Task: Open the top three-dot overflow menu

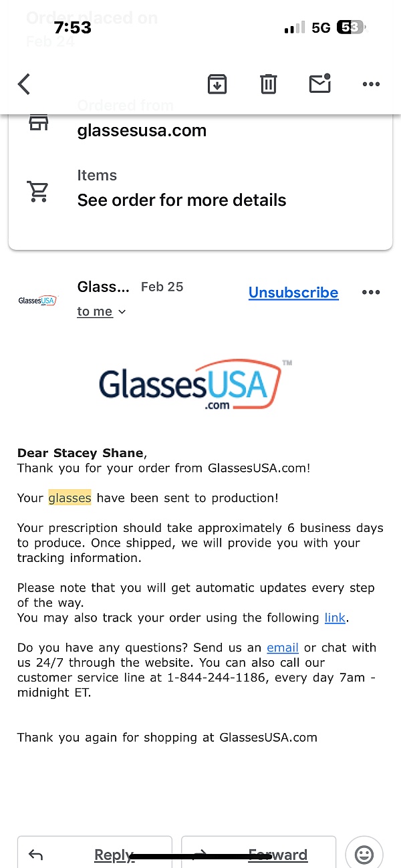Action: tap(371, 84)
